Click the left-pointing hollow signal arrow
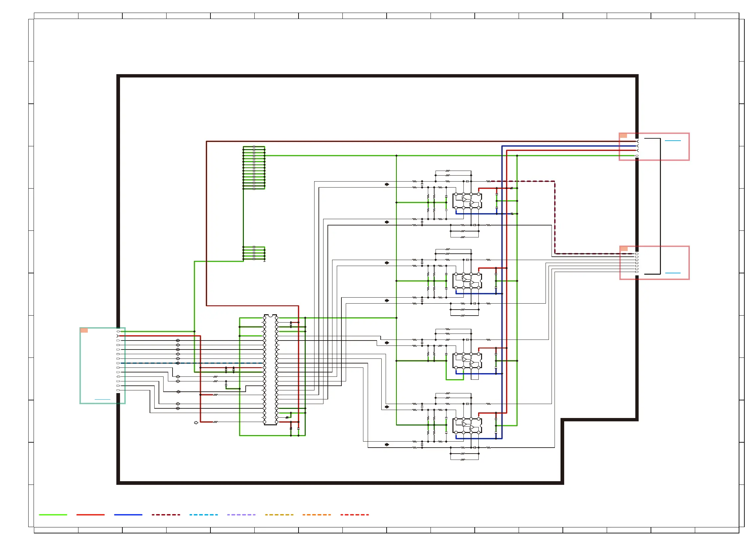Image resolution: width=754 pixels, height=560 pixels. coord(178,392)
